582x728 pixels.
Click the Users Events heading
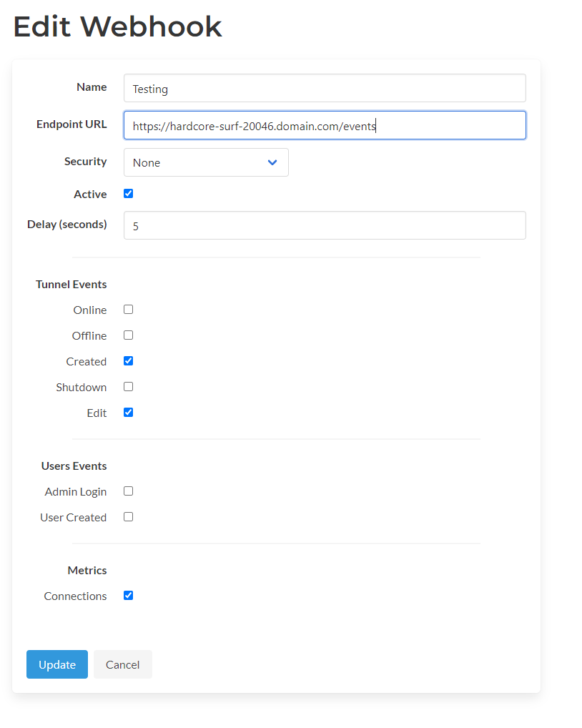(x=74, y=466)
